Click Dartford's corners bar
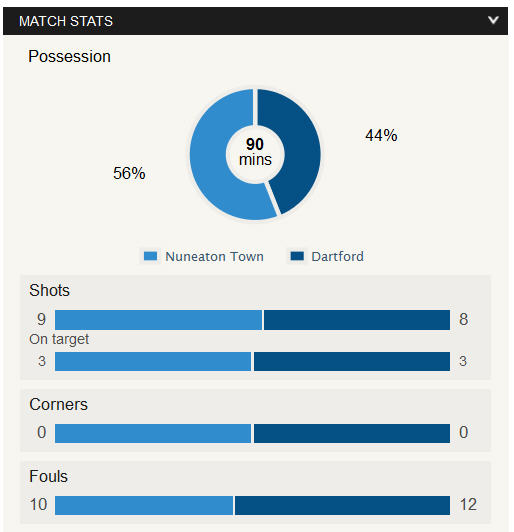This screenshot has width=514, height=532. click(352, 433)
